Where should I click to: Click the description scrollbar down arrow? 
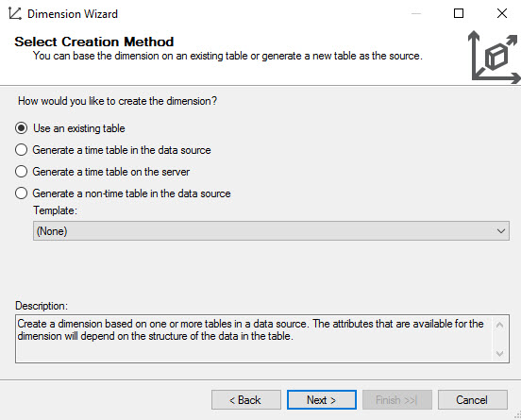point(499,353)
